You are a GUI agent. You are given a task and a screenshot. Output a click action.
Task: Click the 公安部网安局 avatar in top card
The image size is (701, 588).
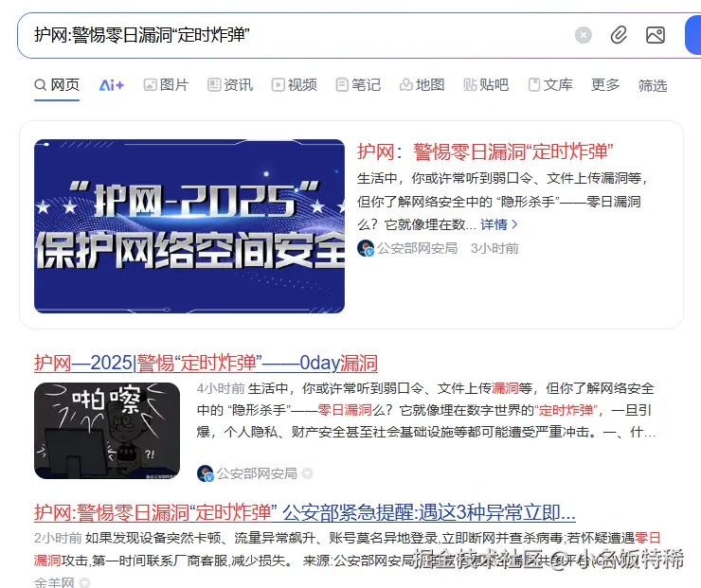(366, 248)
